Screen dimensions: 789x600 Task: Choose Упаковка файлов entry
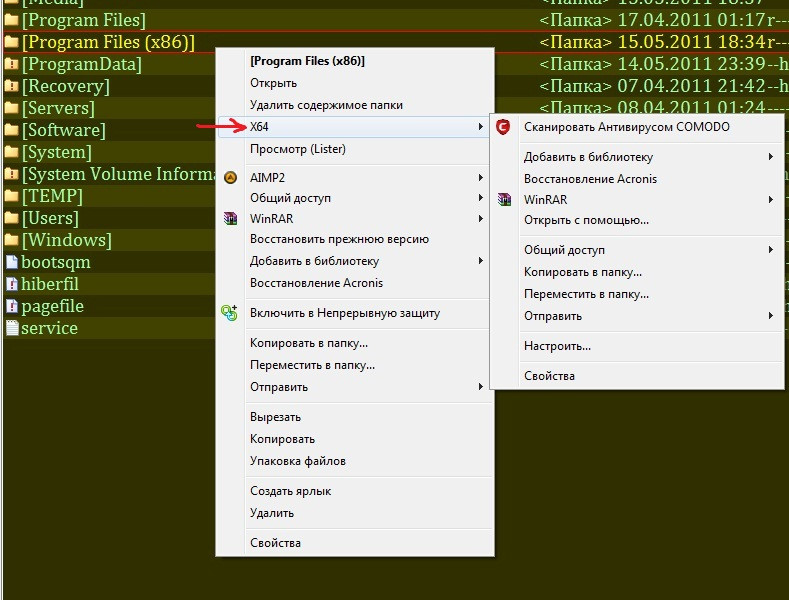tap(297, 461)
